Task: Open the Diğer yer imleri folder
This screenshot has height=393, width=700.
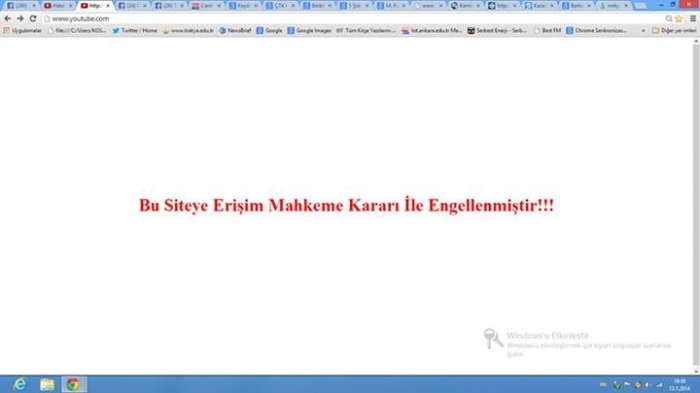Action: [674, 31]
